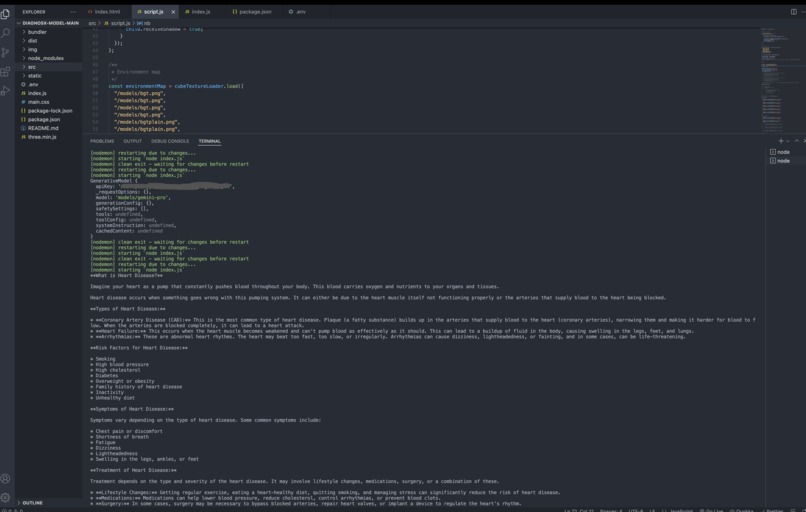Open the .env file in explorer
The image size is (806, 512).
(x=49, y=84)
